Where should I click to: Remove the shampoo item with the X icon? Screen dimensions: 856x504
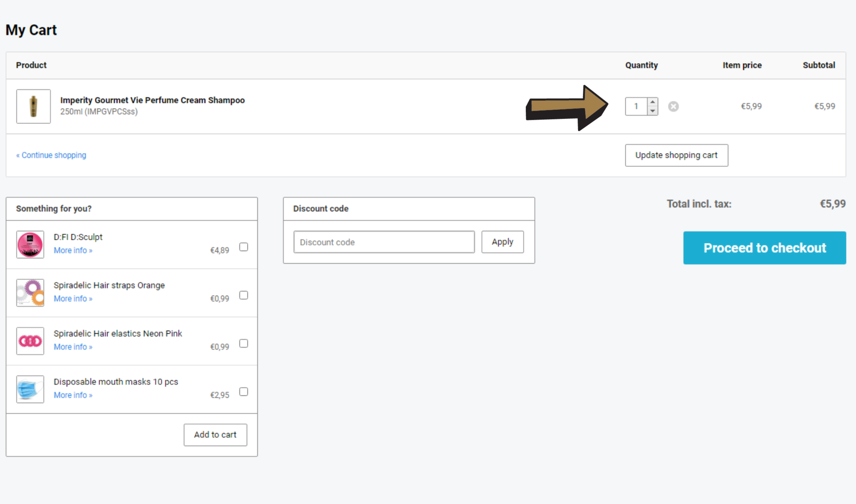[x=673, y=106]
